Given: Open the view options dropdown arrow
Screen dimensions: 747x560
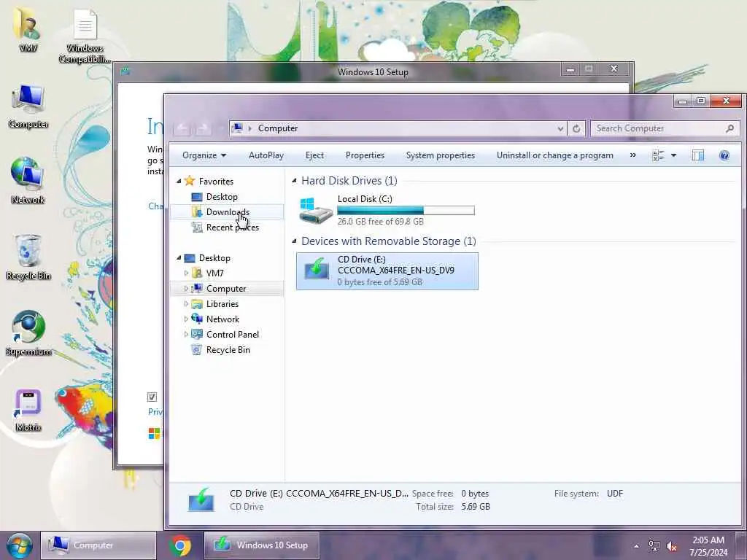Looking at the screenshot, I should point(673,155).
